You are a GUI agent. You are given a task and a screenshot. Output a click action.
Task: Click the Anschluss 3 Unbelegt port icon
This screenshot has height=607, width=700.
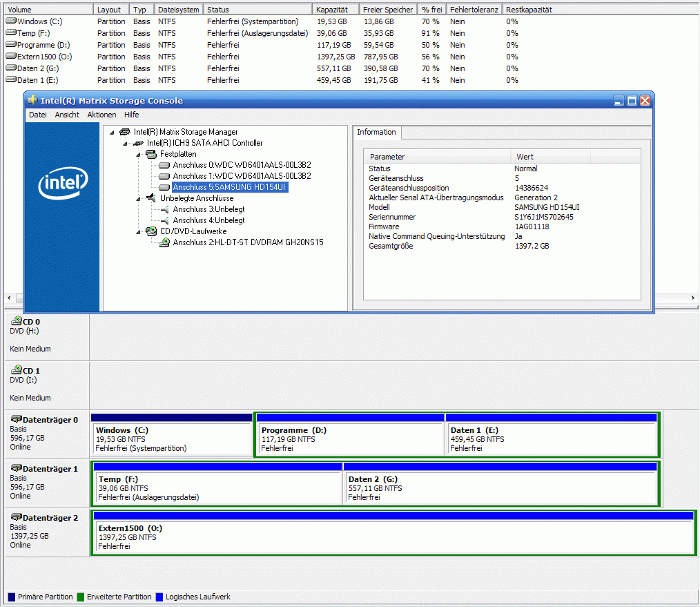pos(164,209)
